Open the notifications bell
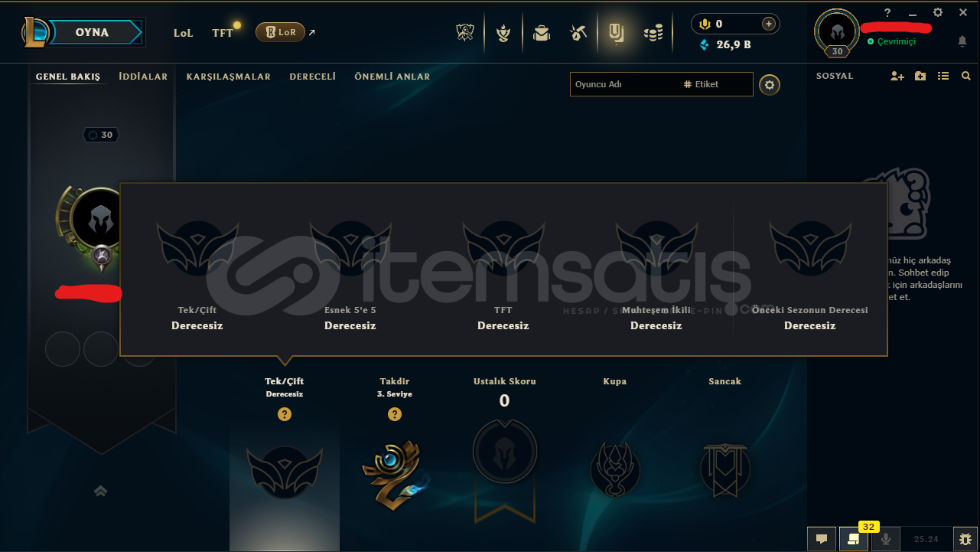 962,41
